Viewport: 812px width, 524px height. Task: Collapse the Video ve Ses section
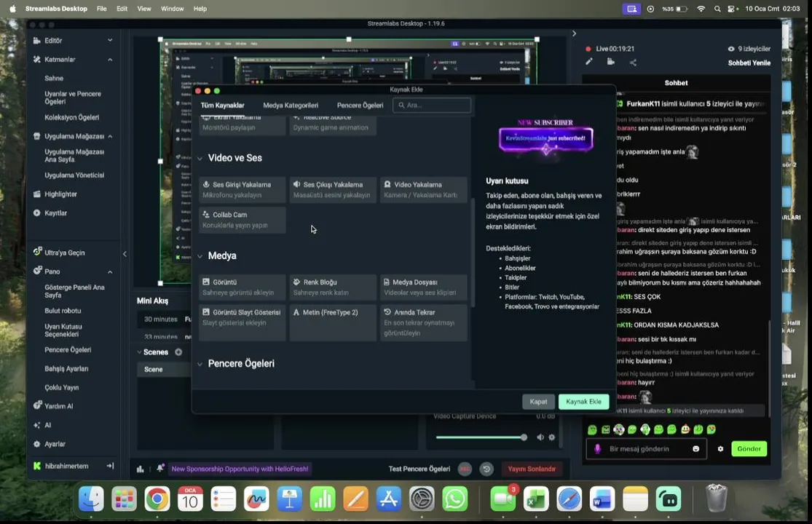click(x=200, y=158)
